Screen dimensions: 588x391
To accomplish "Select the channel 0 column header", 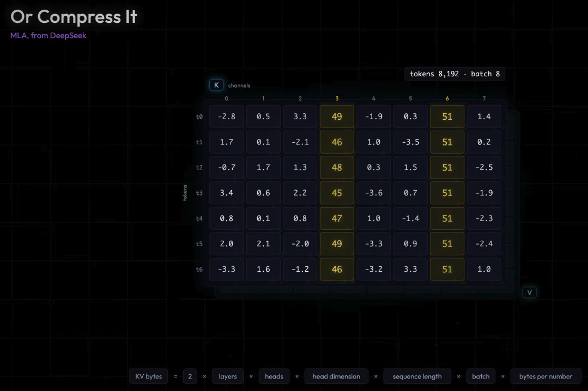I will [x=227, y=98].
